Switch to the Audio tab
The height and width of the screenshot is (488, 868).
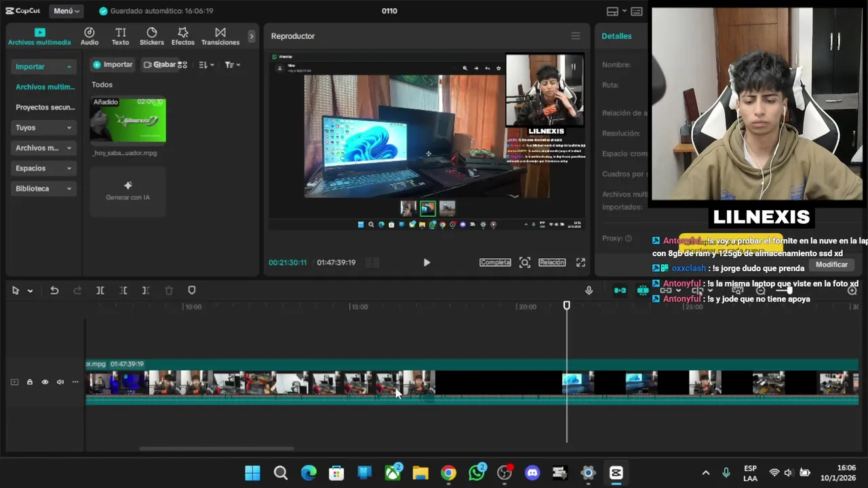(90, 37)
